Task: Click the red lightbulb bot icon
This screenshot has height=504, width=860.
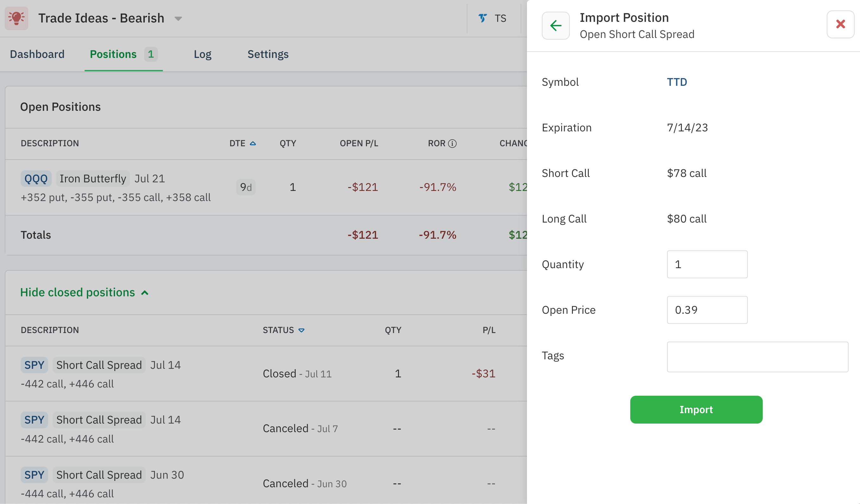Action: pos(16,18)
